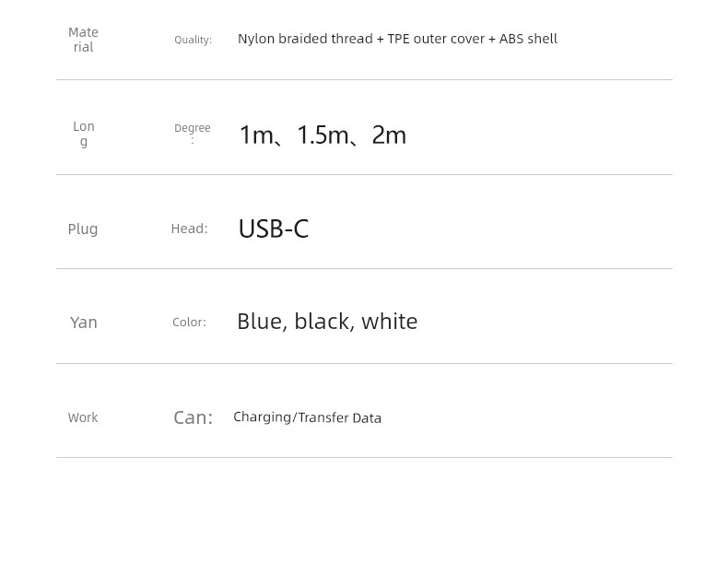Click the 1.5m length value
The width and height of the screenshot is (728, 587).
(x=323, y=135)
